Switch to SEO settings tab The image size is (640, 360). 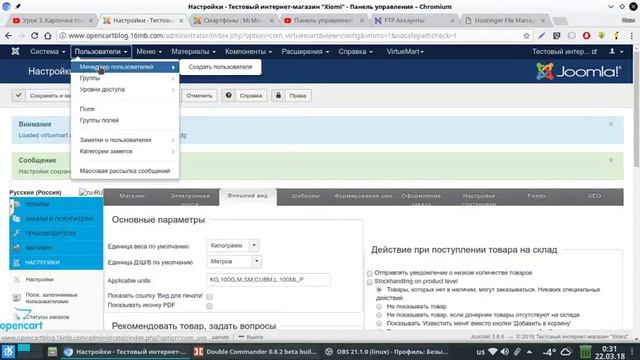[594, 196]
